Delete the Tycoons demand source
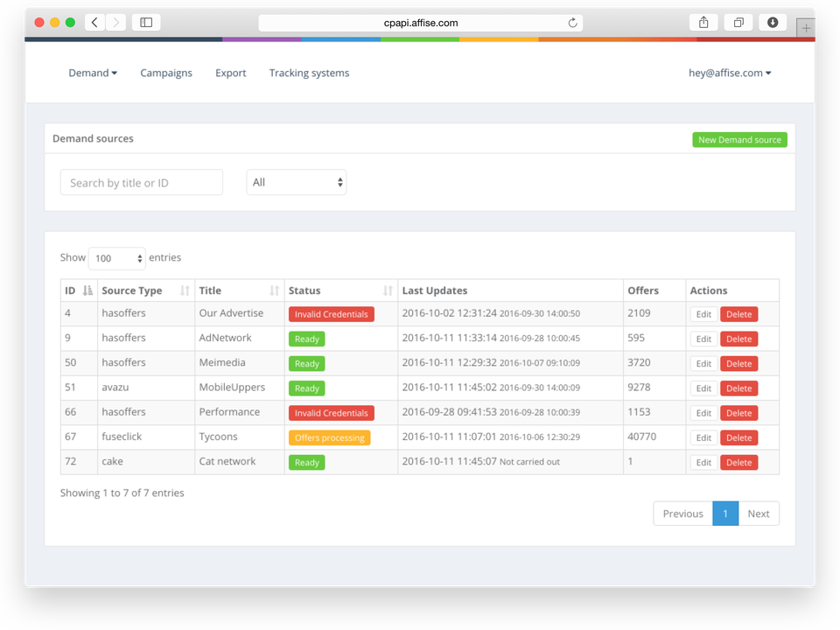This screenshot has width=840, height=630. (x=738, y=437)
